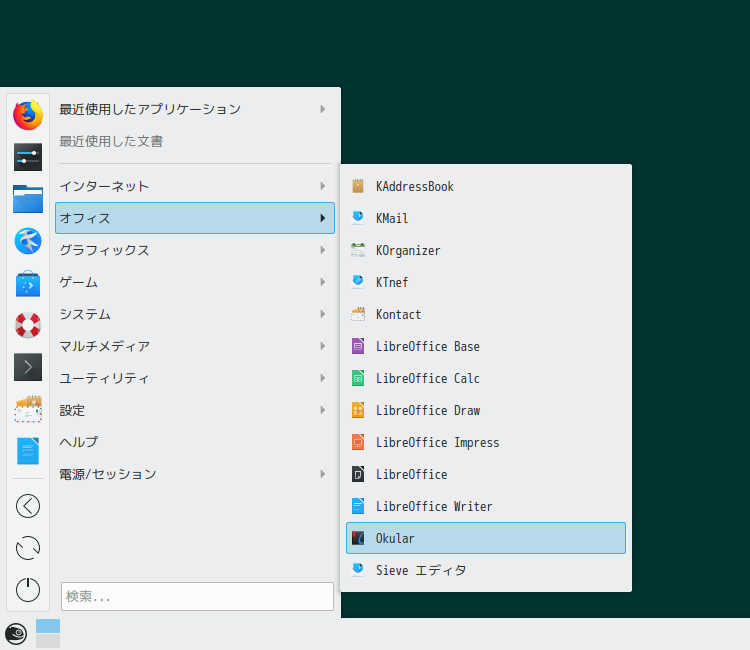Expand 最近使用したアプリケーション submenu arrow

point(323,109)
